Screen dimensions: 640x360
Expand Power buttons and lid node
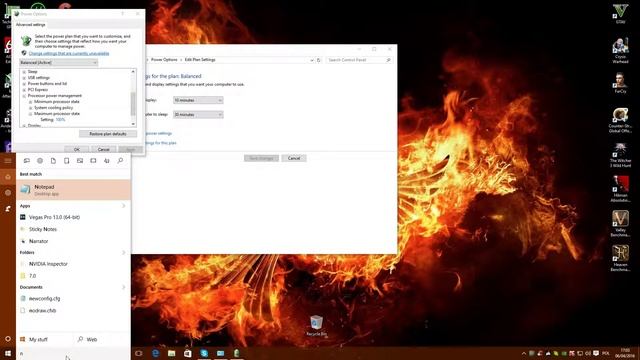tap(24, 84)
